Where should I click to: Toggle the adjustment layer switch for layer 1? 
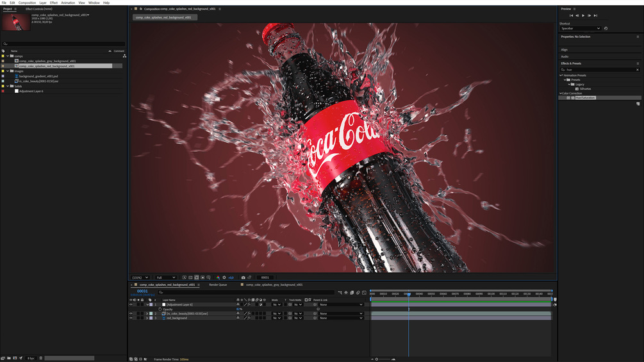coord(260,304)
